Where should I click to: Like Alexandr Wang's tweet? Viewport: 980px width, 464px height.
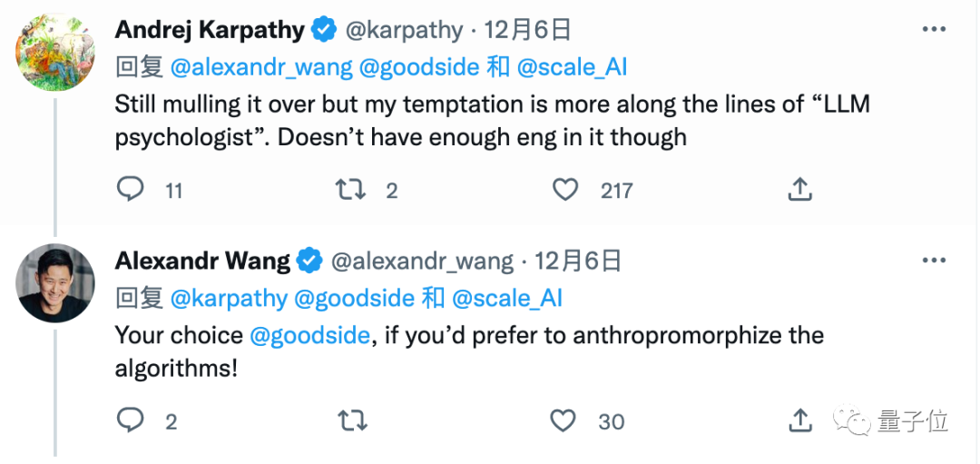coord(564,420)
